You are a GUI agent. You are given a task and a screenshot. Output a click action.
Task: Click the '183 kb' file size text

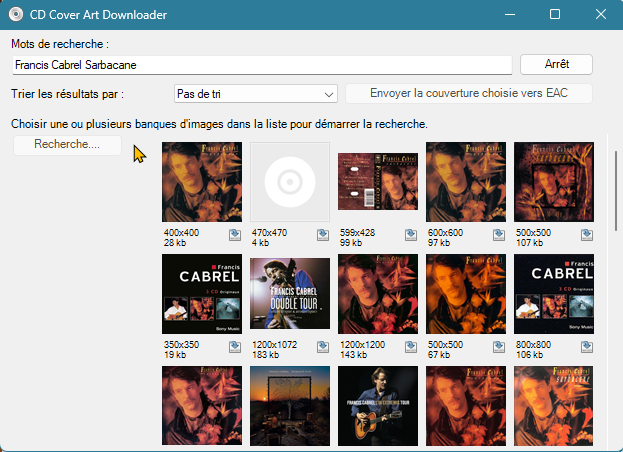[266, 355]
